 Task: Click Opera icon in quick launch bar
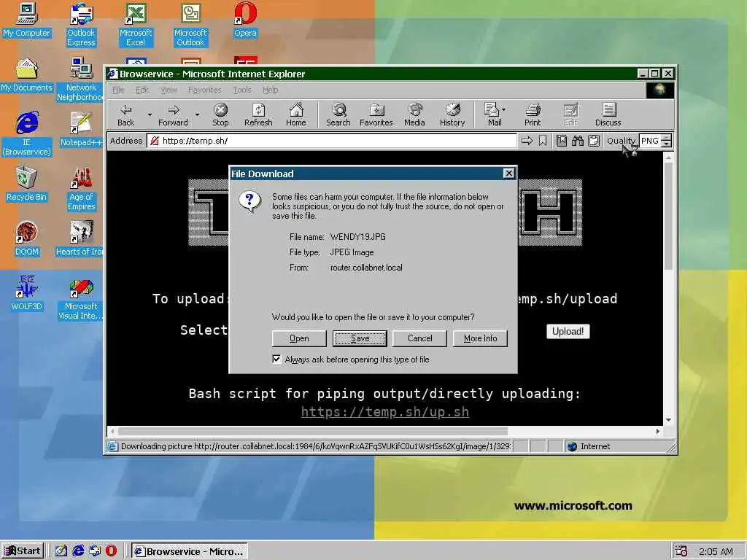(x=111, y=551)
